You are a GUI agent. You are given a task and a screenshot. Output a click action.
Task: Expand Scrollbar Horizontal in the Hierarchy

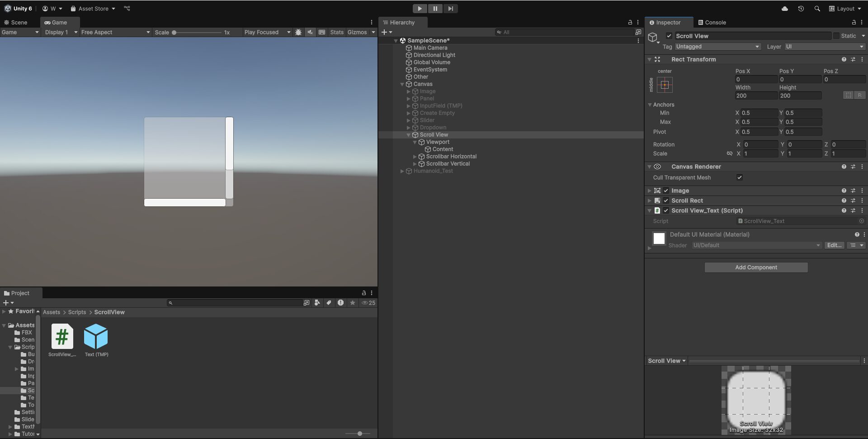coord(415,156)
